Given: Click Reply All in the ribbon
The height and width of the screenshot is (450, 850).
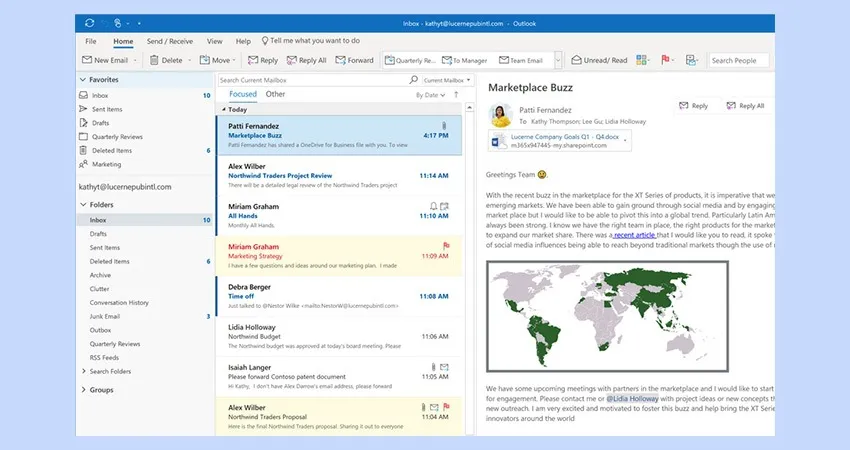Looking at the screenshot, I should click(x=306, y=60).
